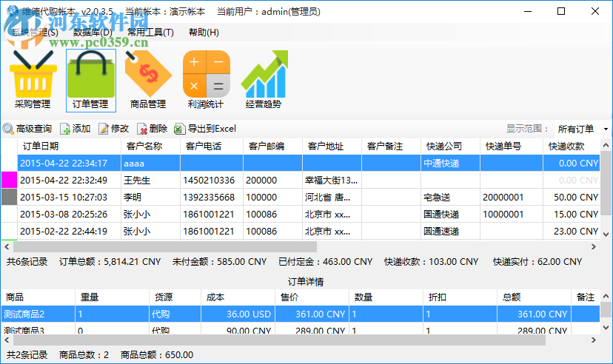Screen dimensions: 613x364
Task: Open the 经营趋势 growth chart module
Action: [264, 80]
